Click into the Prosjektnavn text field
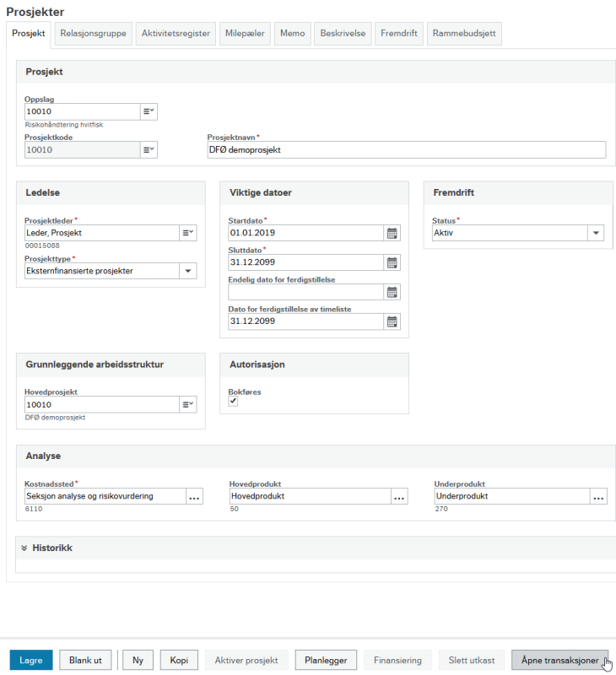Image resolution: width=616 pixels, height=675 pixels. [x=407, y=150]
